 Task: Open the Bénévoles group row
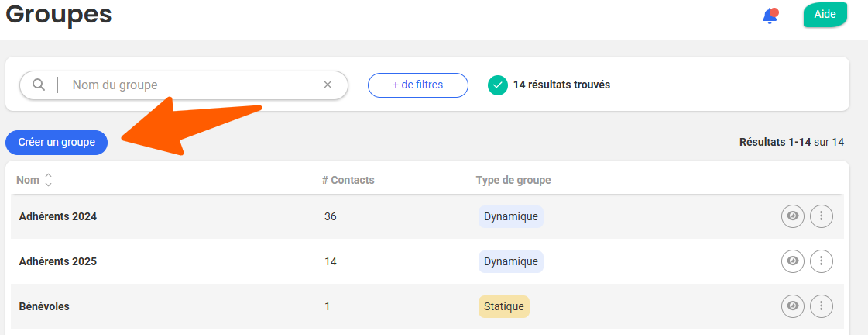click(x=44, y=306)
